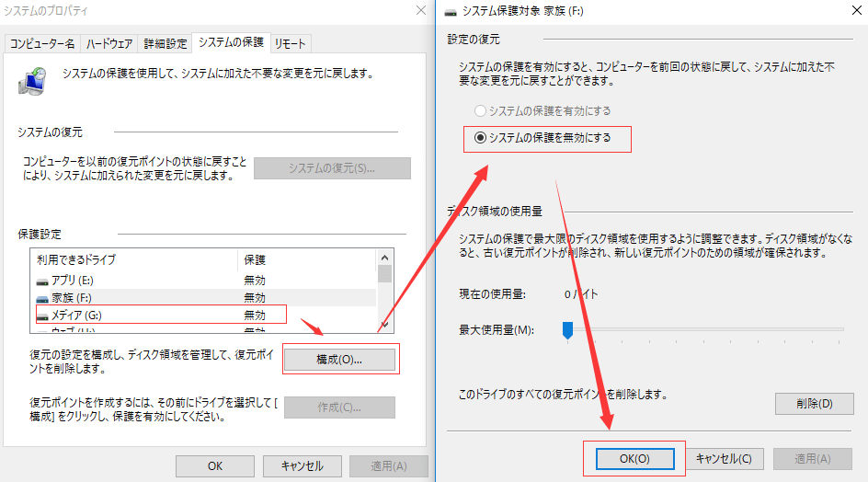Viewport: 868px width, 482px height.
Task: Click the System Protection computer shield icon
Action: point(33,82)
